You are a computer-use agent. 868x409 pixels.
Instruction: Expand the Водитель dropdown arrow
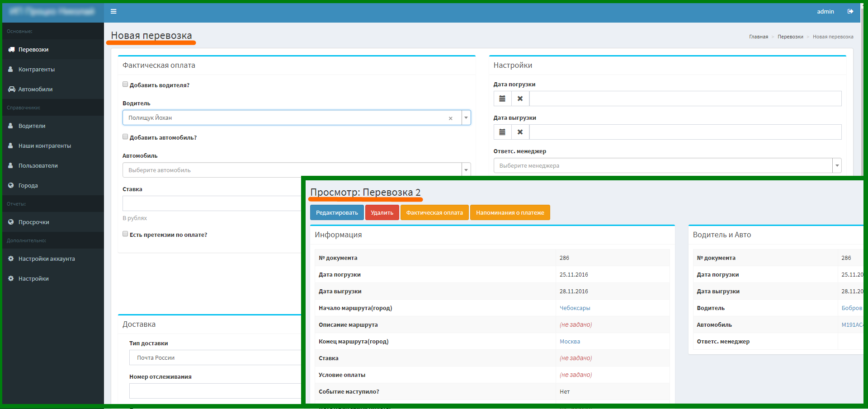[466, 118]
